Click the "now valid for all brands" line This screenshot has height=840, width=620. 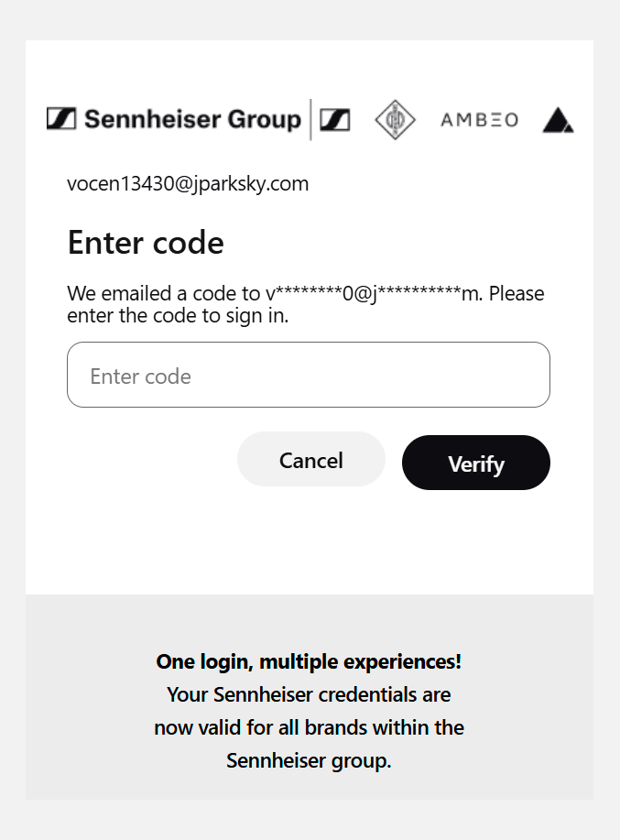coord(309,727)
